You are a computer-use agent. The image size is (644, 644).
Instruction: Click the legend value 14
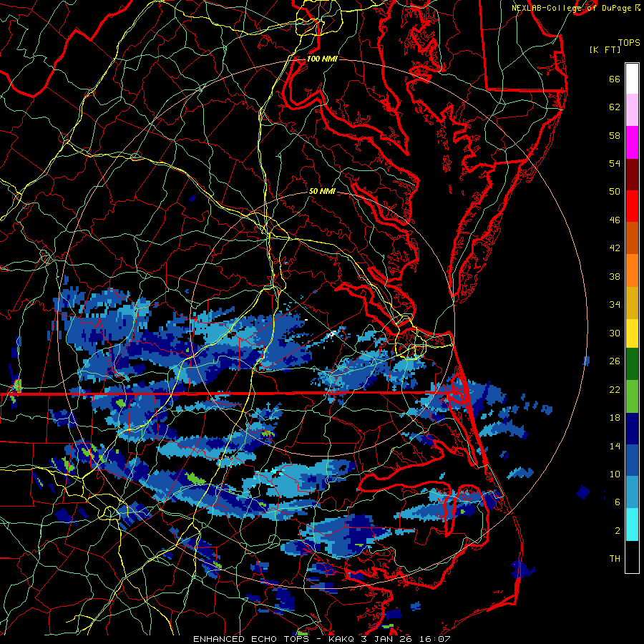[615, 446]
